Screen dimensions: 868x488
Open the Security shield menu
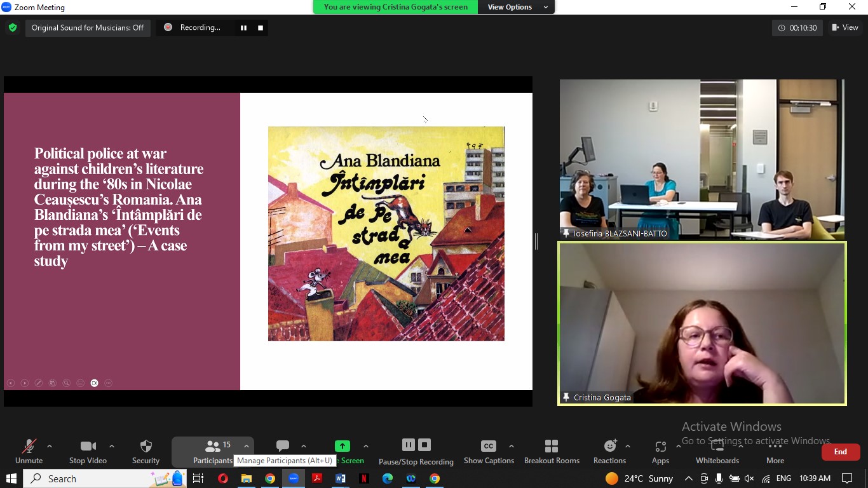146,452
